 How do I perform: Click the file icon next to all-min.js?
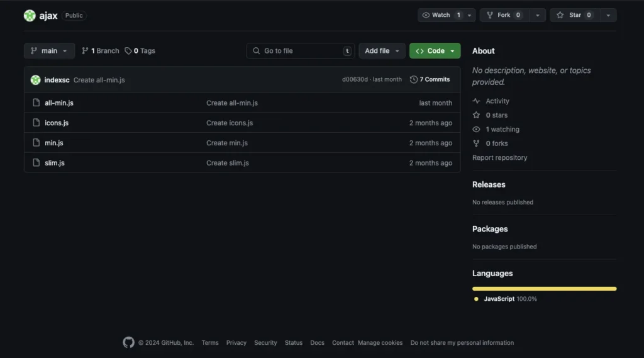click(x=36, y=103)
